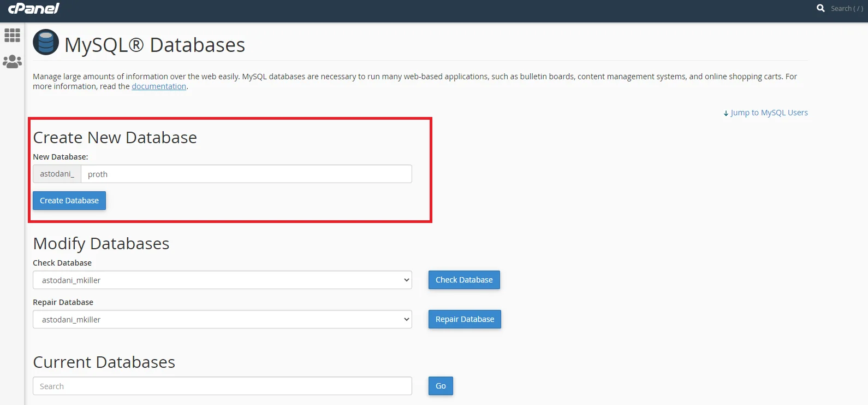Expand the Check Database dropdown
The width and height of the screenshot is (868, 405).
point(222,280)
